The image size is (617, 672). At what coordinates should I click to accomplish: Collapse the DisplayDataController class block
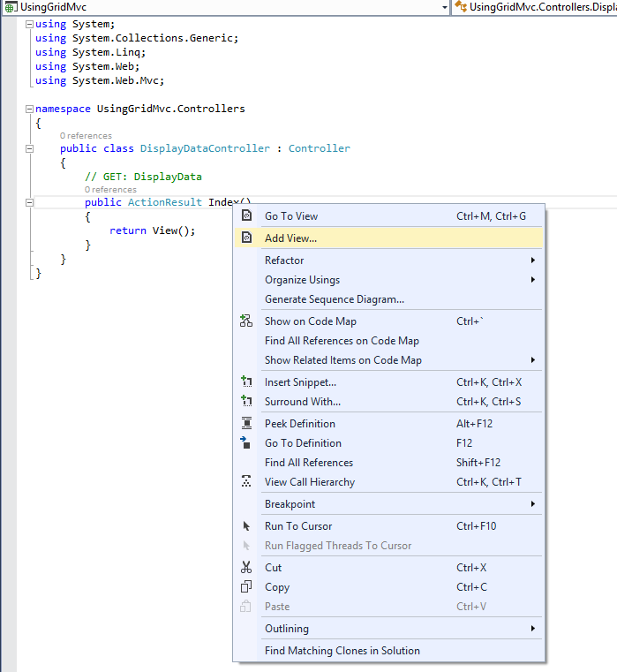coord(29,148)
